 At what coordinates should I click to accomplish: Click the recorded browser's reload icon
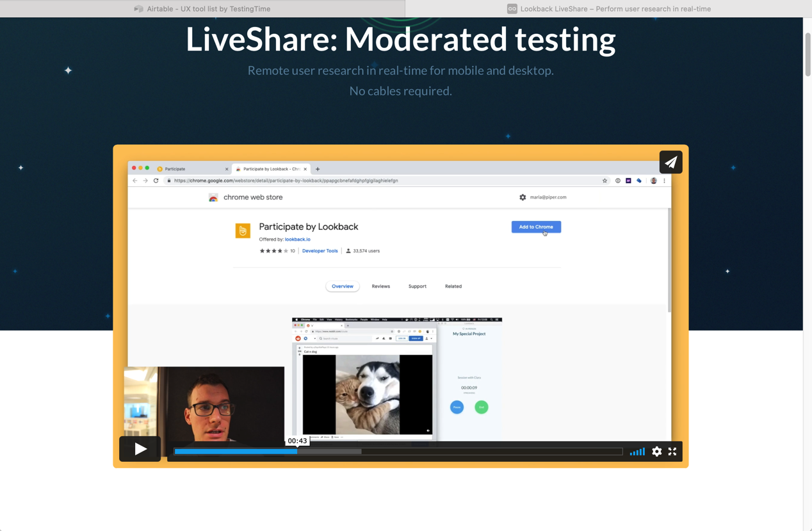click(156, 181)
